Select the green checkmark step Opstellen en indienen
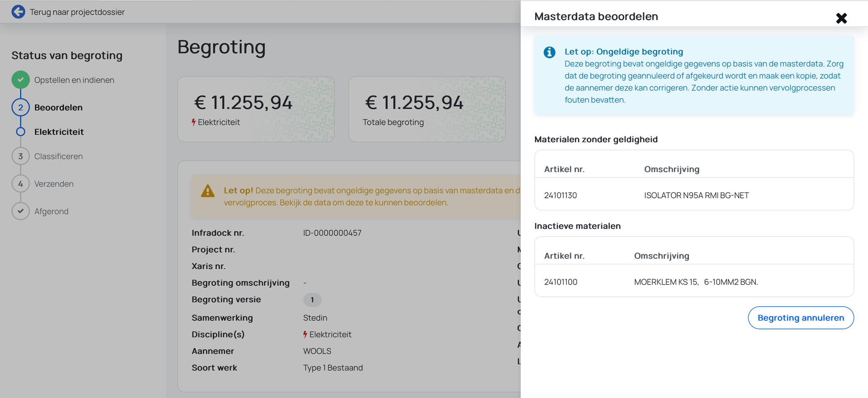Screen dimensions: 868x398 (x=20, y=80)
